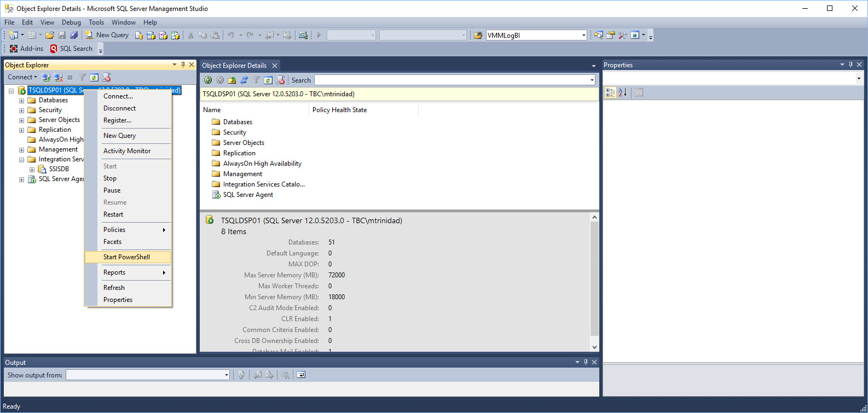Image resolution: width=868 pixels, height=413 pixels.
Task: Click scroll-down arrow in Details summary pane
Action: [594, 347]
